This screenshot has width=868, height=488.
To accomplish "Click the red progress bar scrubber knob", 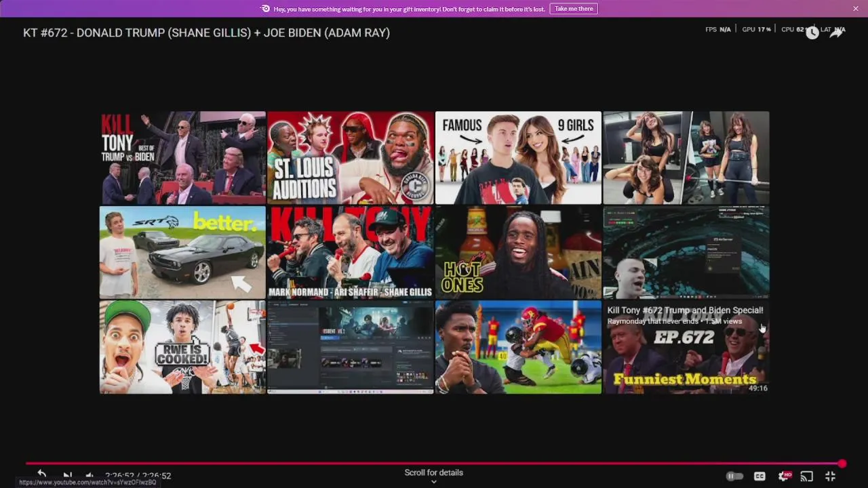I will pos(842,464).
